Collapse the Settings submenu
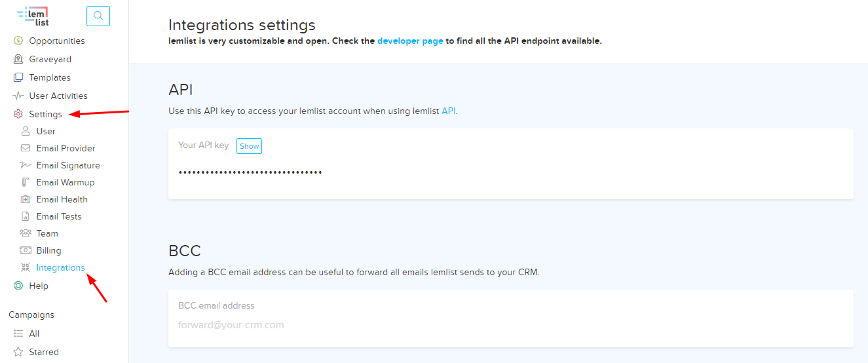 [46, 114]
